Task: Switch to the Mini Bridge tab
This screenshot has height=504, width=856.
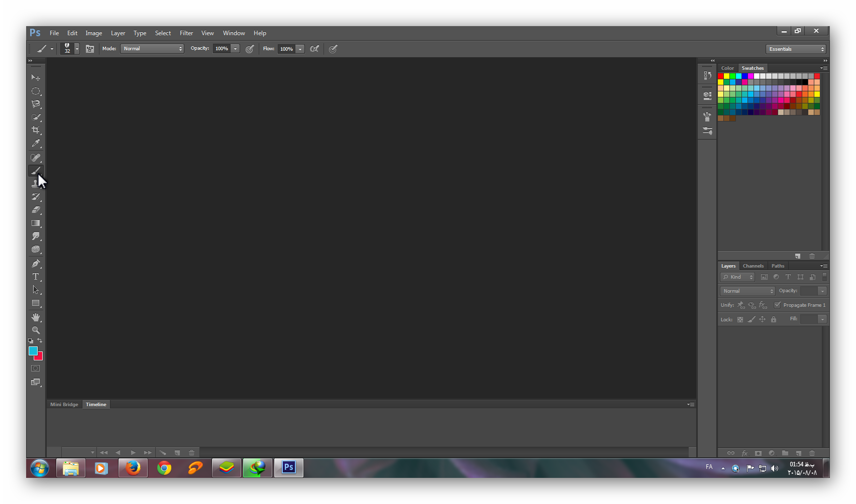Action: point(64,405)
